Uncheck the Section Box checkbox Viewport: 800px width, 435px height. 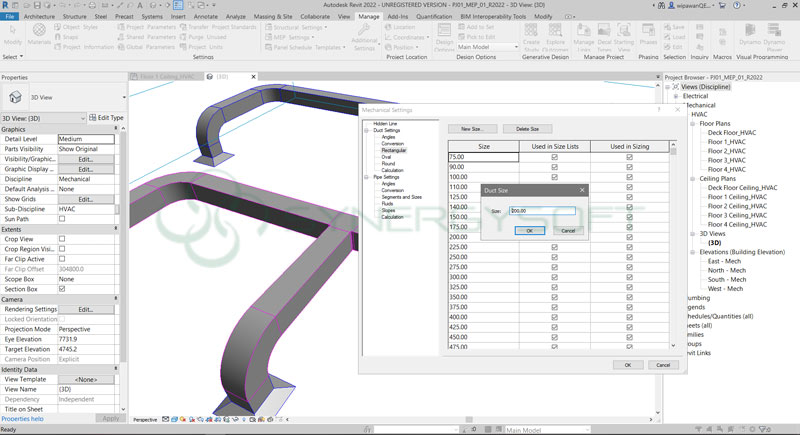tap(62, 289)
